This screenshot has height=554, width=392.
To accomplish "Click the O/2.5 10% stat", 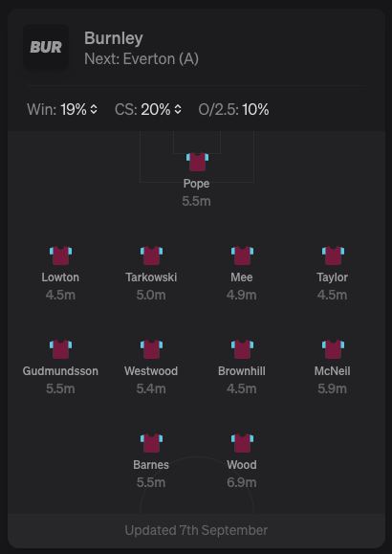I will 233,109.
